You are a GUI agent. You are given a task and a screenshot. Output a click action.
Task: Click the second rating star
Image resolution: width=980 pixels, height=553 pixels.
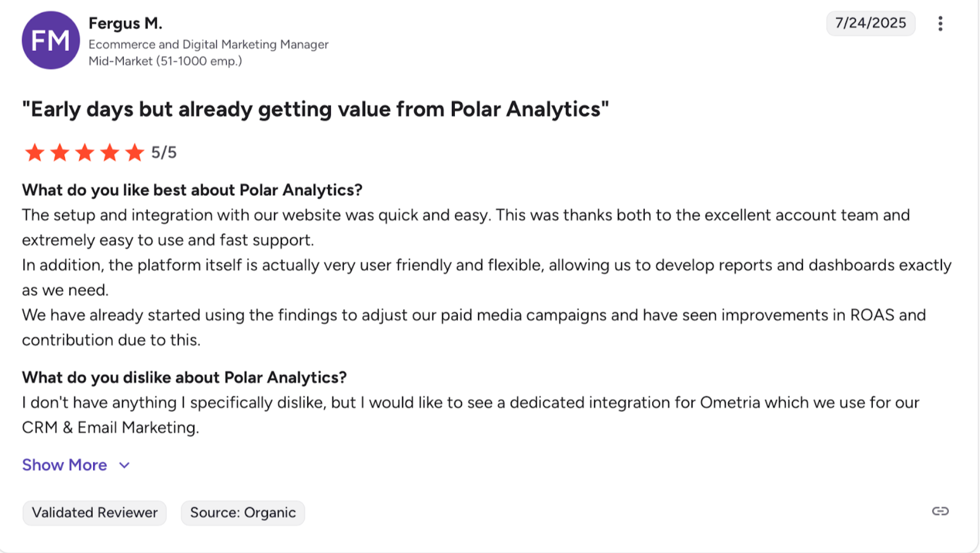pos(60,153)
